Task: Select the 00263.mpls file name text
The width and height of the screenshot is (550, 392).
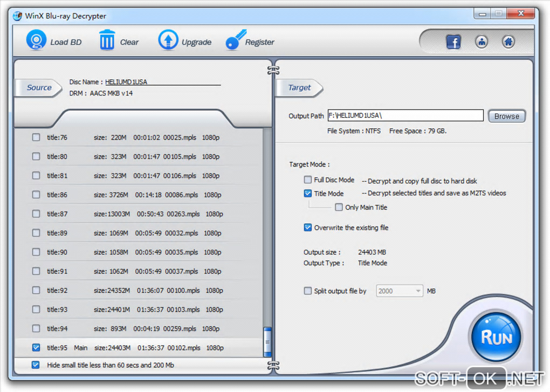Action: pos(183,214)
